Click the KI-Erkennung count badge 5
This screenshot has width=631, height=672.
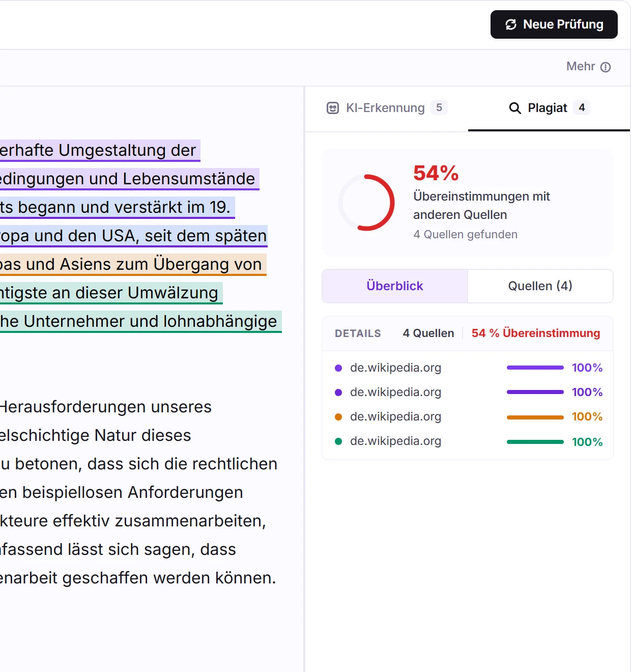coord(439,107)
